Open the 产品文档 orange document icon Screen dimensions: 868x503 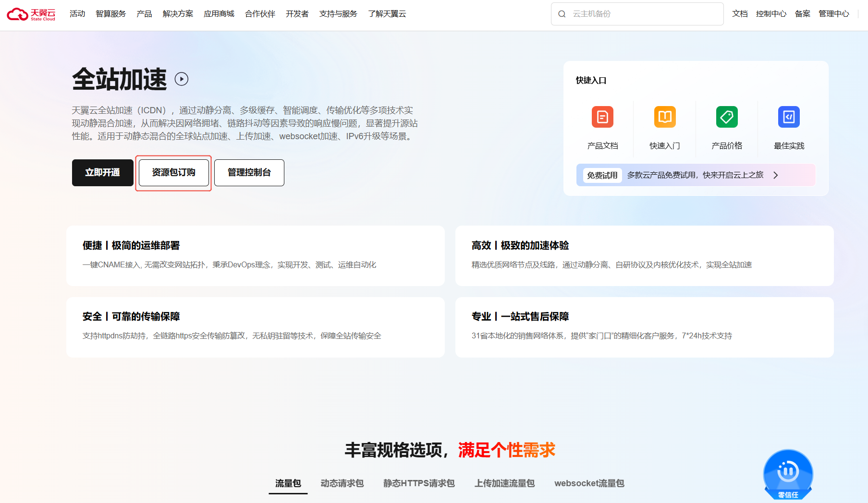pos(602,117)
